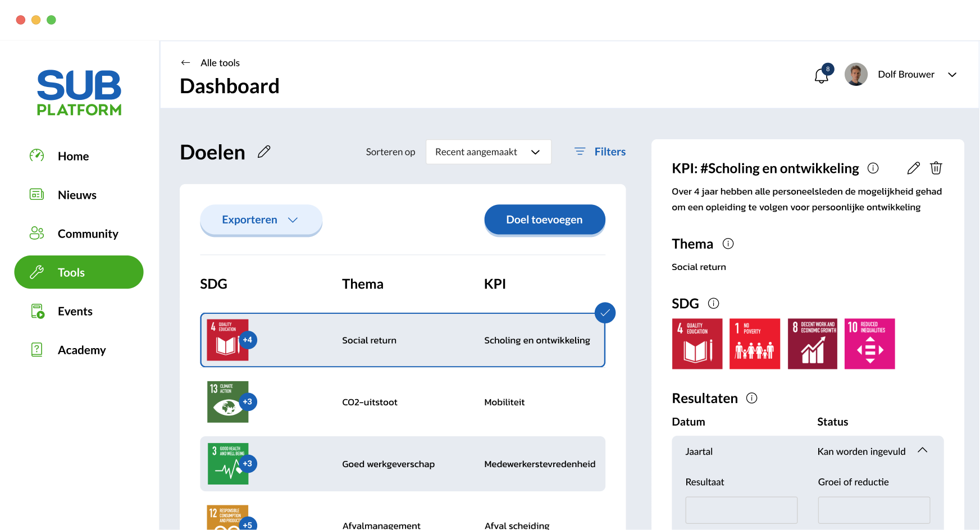Open the Recent aangemaakt sort dropdown

pyautogui.click(x=488, y=152)
